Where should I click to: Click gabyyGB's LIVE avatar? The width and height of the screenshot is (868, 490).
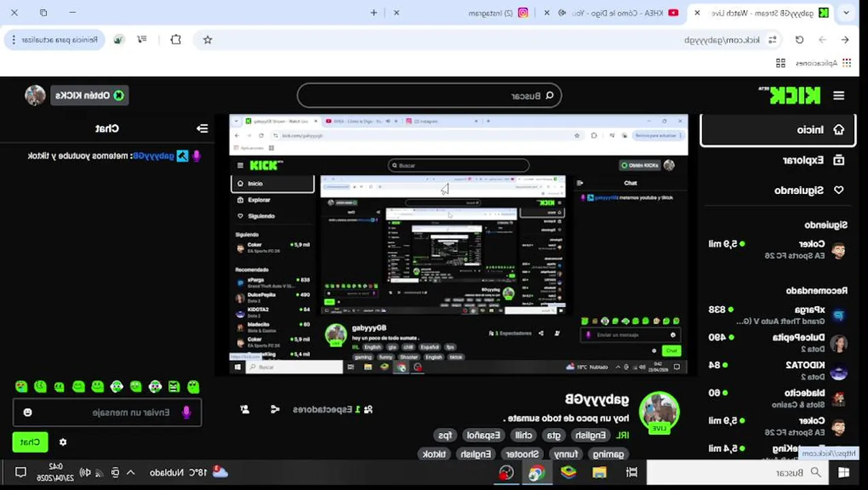tap(659, 412)
